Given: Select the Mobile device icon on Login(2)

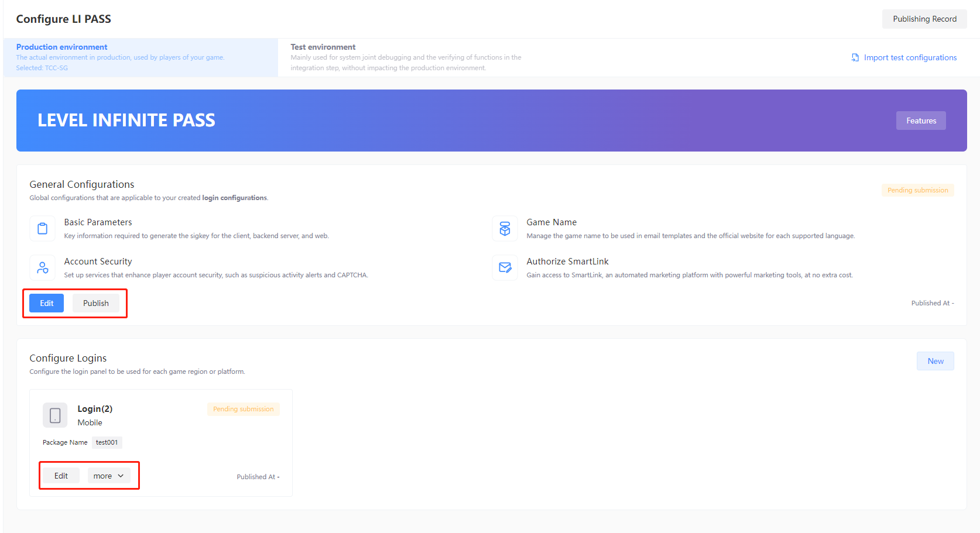Looking at the screenshot, I should pyautogui.click(x=55, y=414).
